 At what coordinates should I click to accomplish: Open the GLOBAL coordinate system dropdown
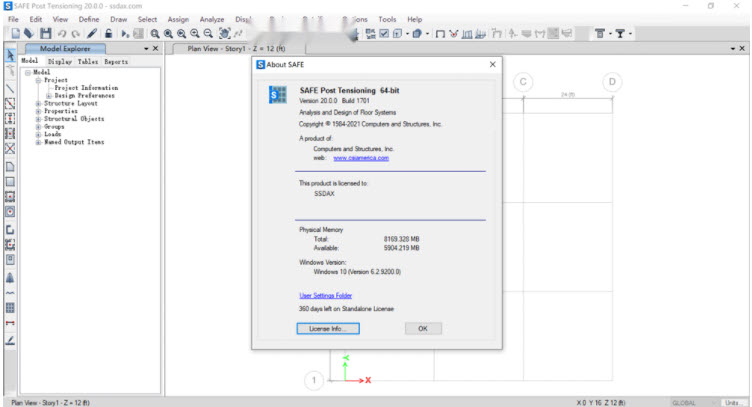(x=694, y=403)
